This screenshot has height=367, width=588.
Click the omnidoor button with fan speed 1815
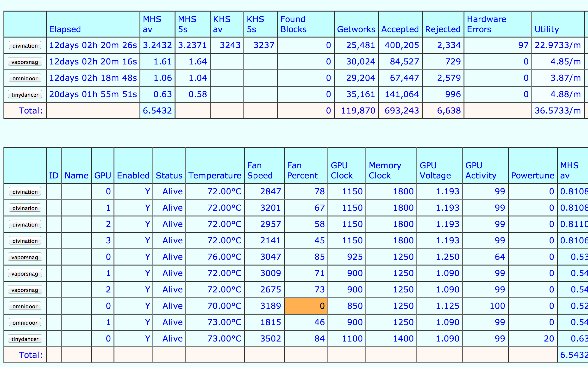pos(25,323)
